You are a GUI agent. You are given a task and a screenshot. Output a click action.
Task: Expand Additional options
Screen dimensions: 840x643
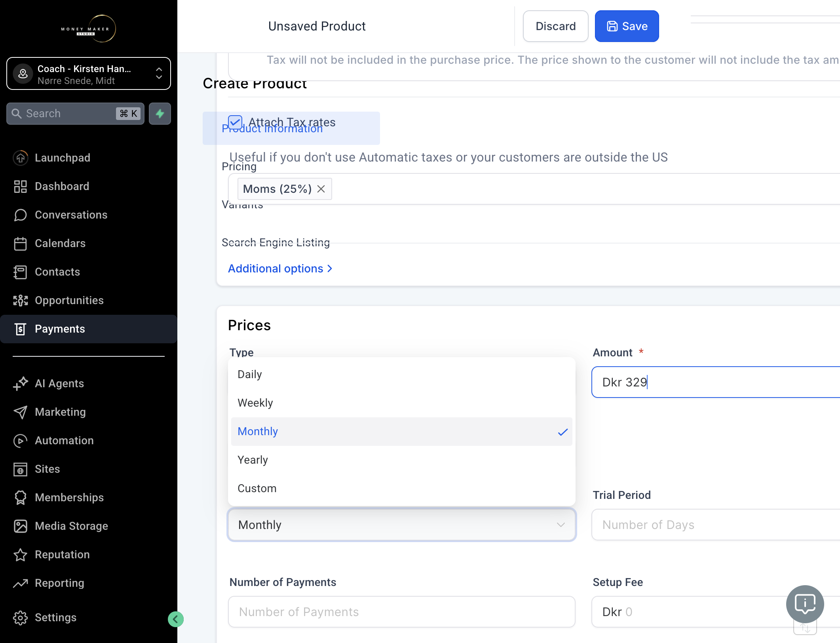click(280, 268)
